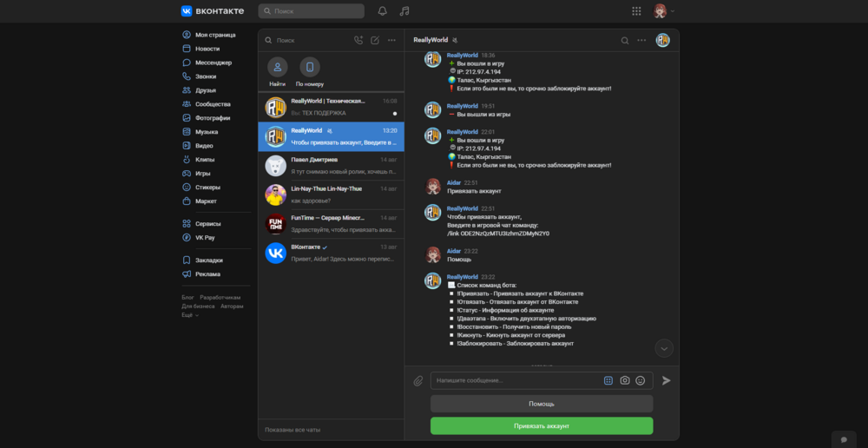Screen dimensions: 868x448
Task: Click the Клипы sidebar icon
Action: 187,160
